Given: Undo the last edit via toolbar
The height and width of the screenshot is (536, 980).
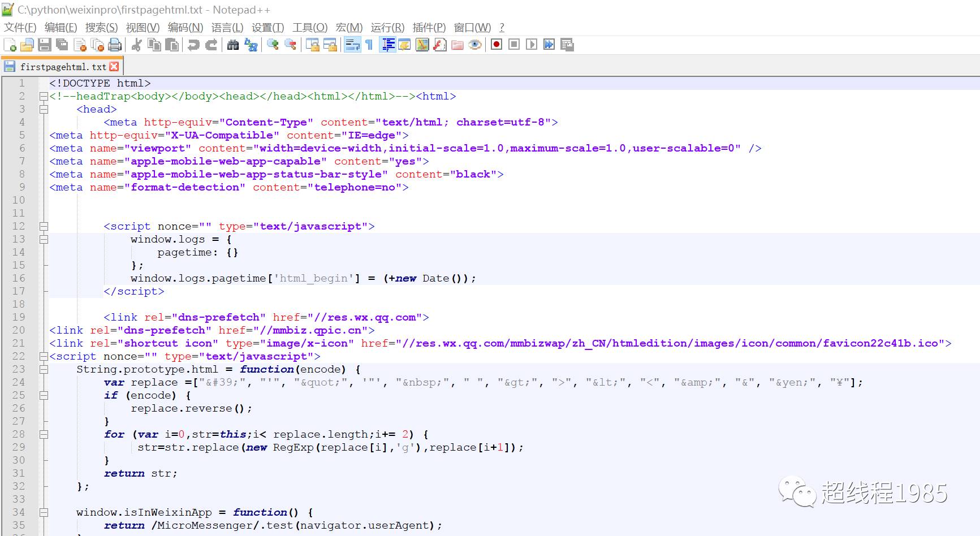Looking at the screenshot, I should pos(193,45).
